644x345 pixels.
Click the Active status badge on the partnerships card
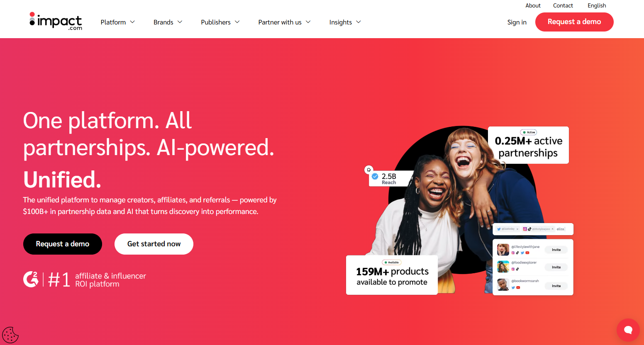(529, 132)
